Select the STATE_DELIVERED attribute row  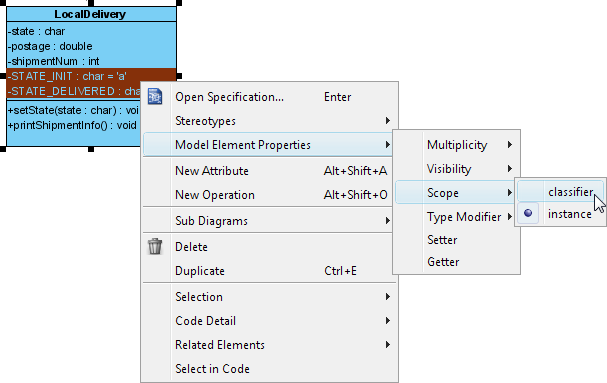74,91
